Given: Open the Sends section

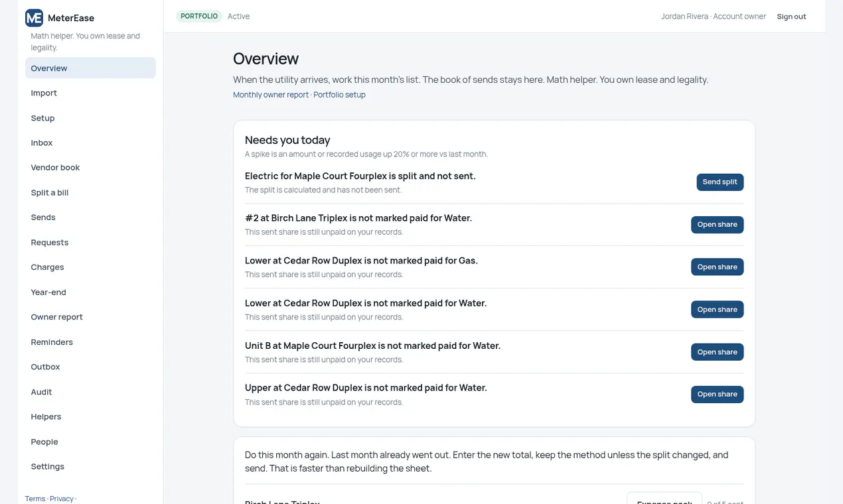Looking at the screenshot, I should coord(90,218).
